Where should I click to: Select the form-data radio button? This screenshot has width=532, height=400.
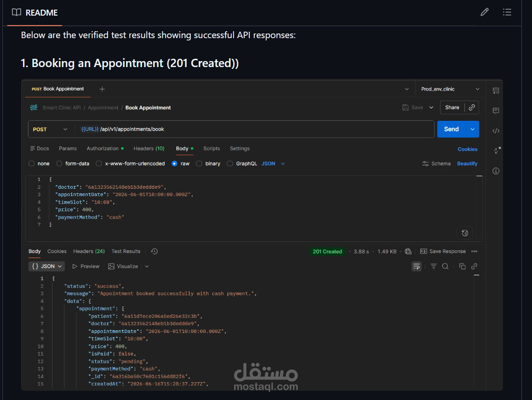click(x=59, y=163)
